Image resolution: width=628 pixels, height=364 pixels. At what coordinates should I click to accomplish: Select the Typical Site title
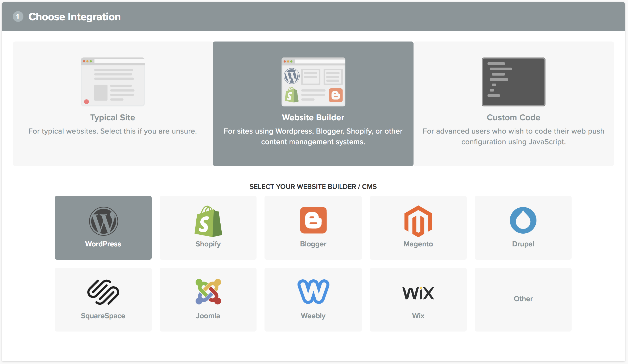(x=113, y=117)
